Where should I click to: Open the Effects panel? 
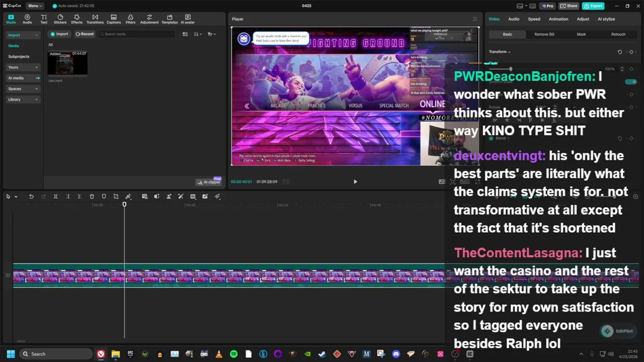click(76, 19)
